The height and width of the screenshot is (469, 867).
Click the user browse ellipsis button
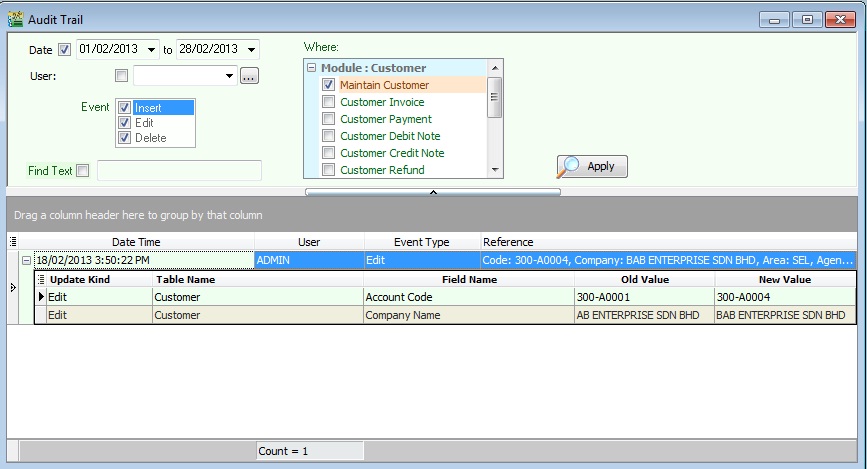coord(249,76)
